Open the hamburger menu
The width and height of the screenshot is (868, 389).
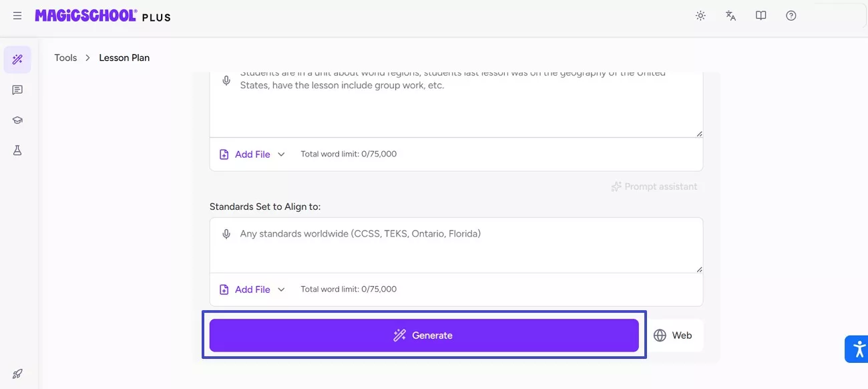click(17, 15)
